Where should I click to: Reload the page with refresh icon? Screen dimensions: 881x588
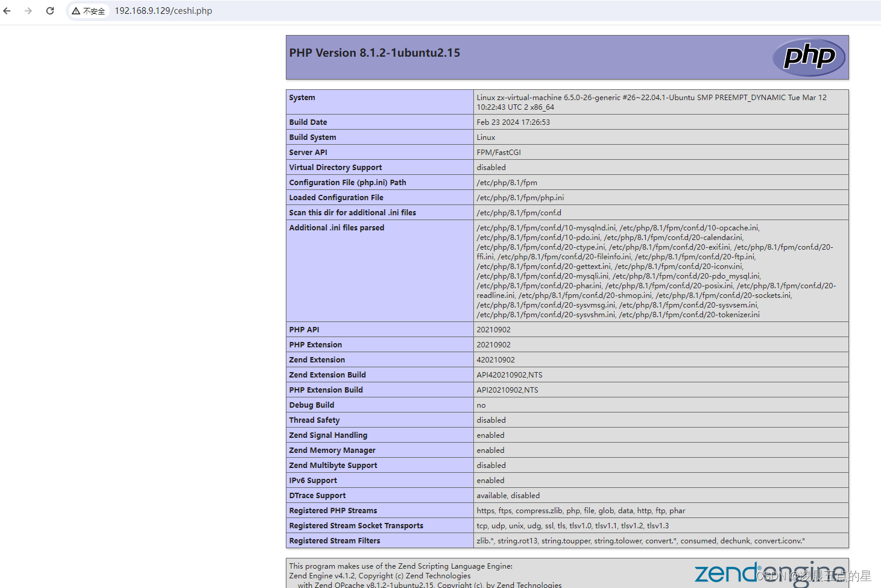[50, 11]
